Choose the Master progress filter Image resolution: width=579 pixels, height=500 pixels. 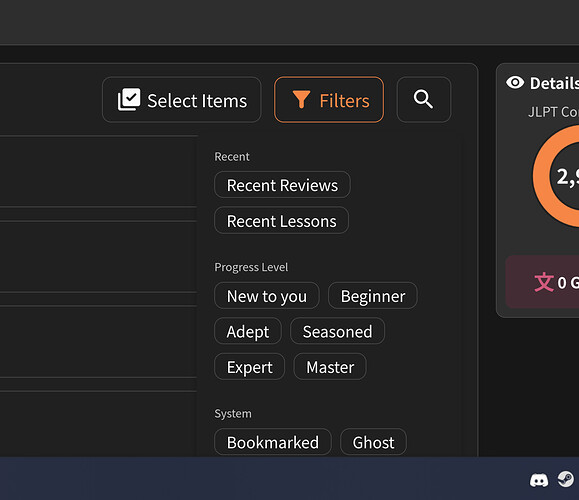click(330, 367)
